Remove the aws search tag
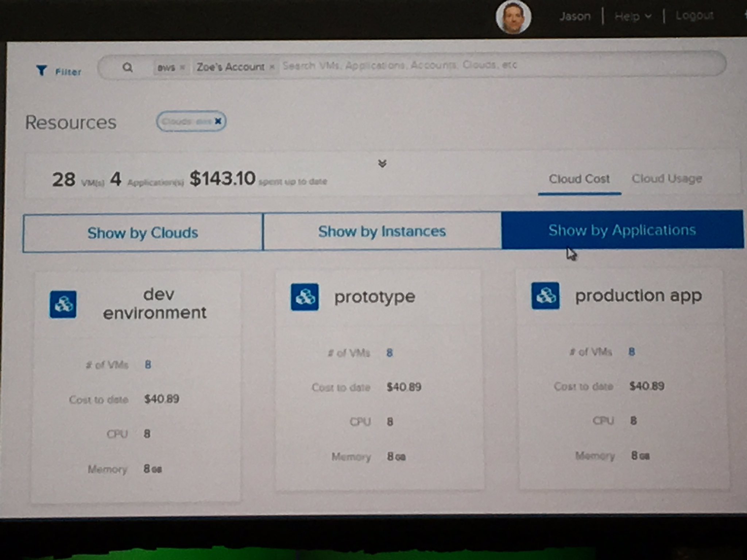Image resolution: width=747 pixels, height=560 pixels. pyautogui.click(x=182, y=67)
